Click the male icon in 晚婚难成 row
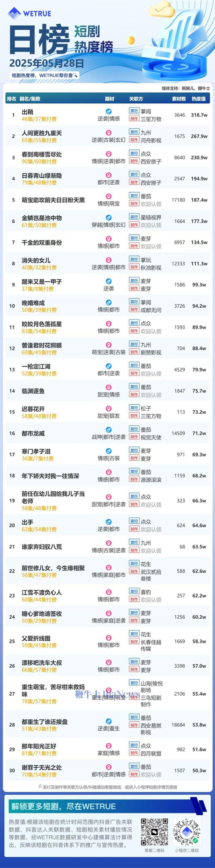 click(x=109, y=302)
